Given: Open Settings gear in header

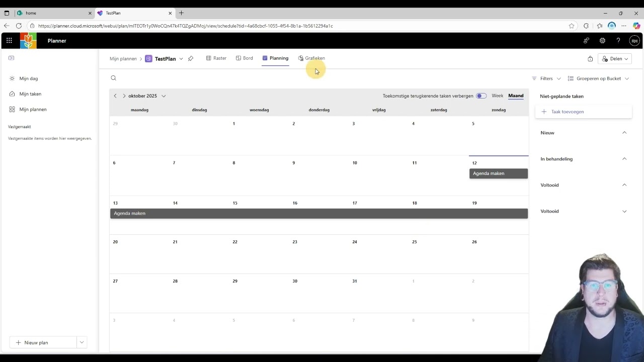Looking at the screenshot, I should pyautogui.click(x=602, y=41).
